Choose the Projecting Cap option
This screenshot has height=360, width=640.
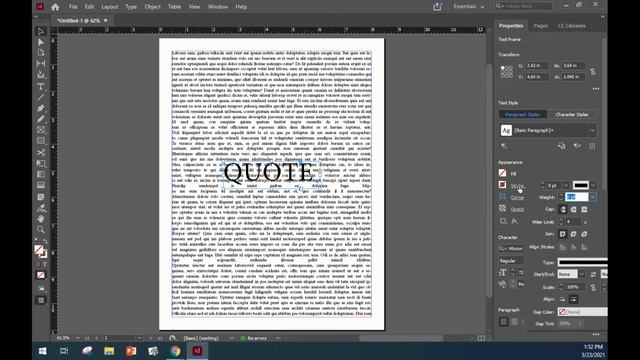pos(584,209)
